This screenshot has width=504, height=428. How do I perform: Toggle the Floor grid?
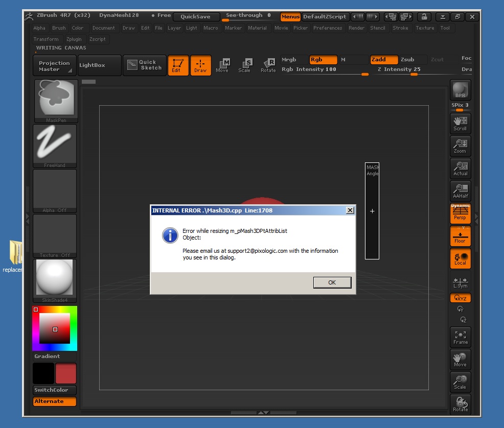point(460,236)
